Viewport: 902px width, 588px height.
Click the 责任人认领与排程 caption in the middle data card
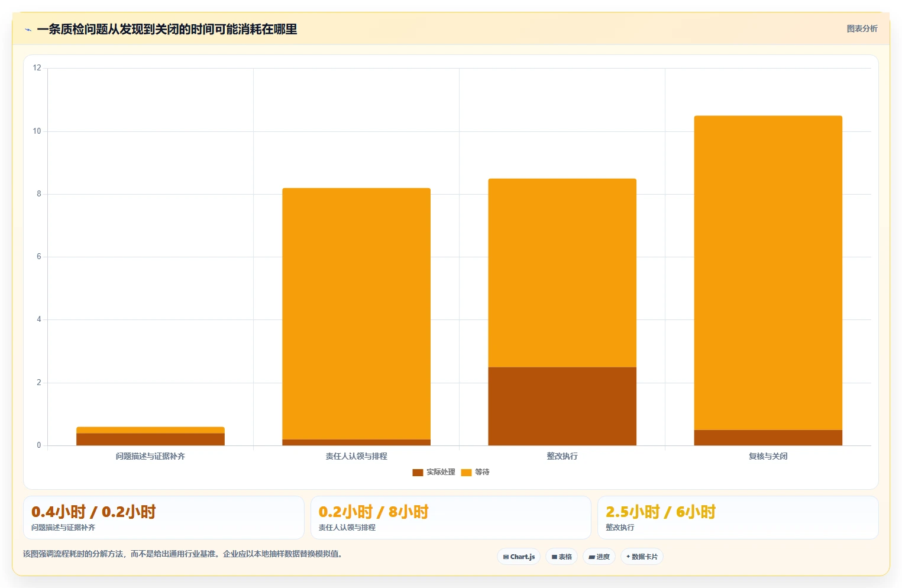(347, 528)
